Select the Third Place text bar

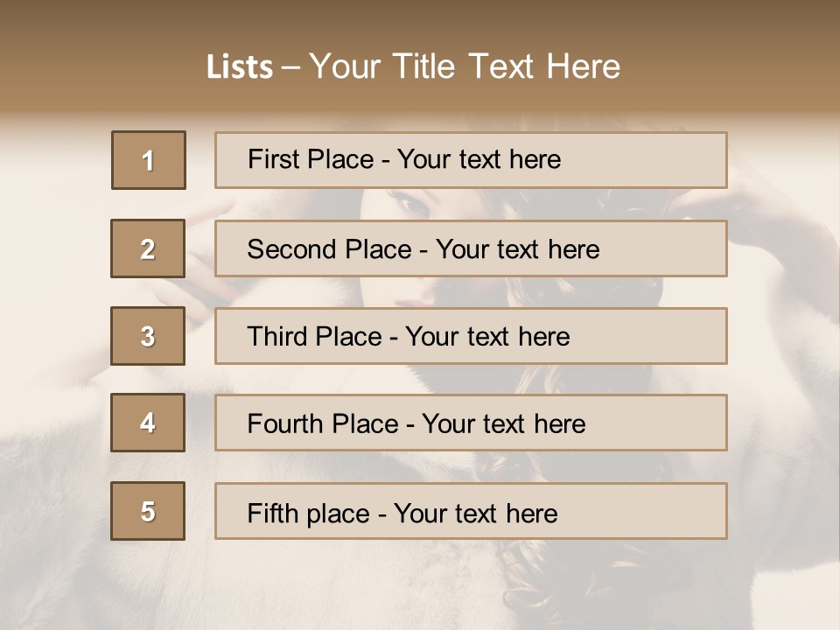pos(471,336)
